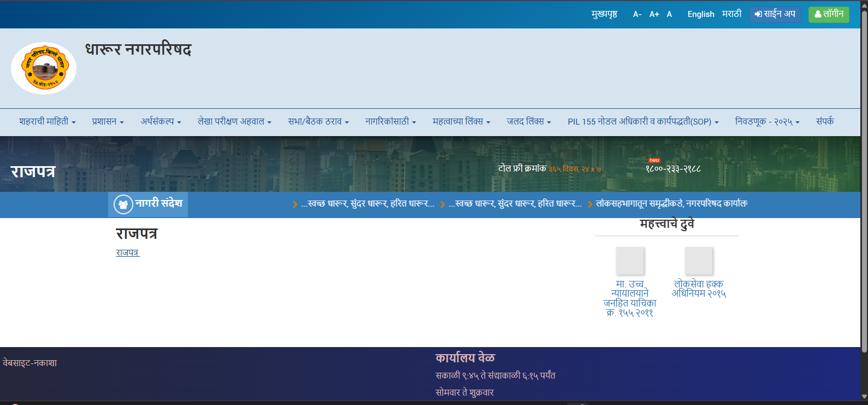Open the वेबसाइट-नकाशा footer link
The height and width of the screenshot is (405, 868).
click(x=30, y=363)
